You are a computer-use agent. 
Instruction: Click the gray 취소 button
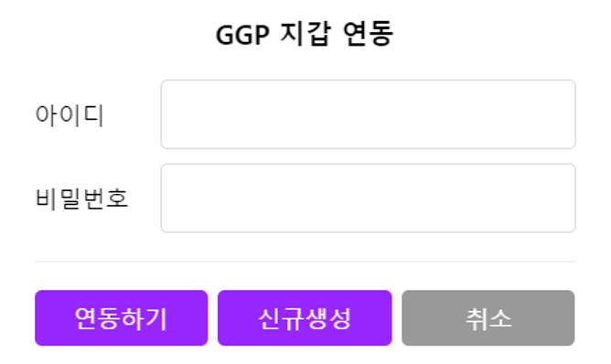point(488,318)
